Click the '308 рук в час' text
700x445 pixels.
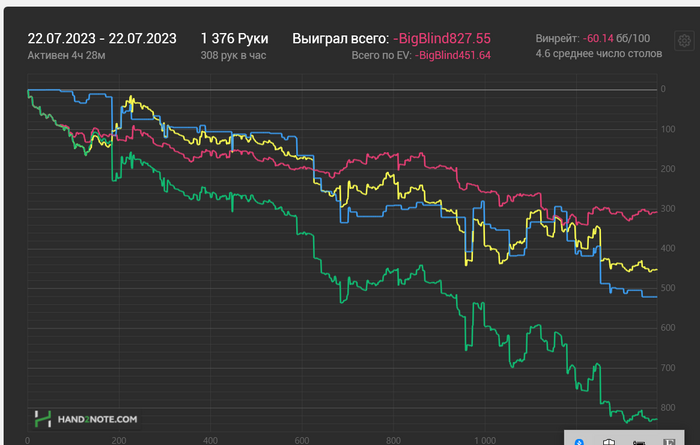[233, 55]
